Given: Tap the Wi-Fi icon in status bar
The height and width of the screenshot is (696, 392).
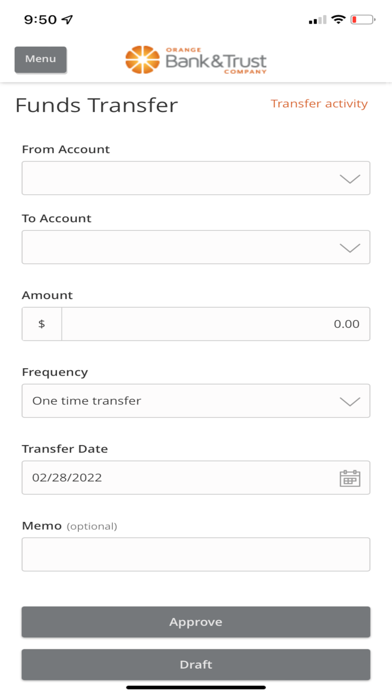Looking at the screenshot, I should coord(338,20).
